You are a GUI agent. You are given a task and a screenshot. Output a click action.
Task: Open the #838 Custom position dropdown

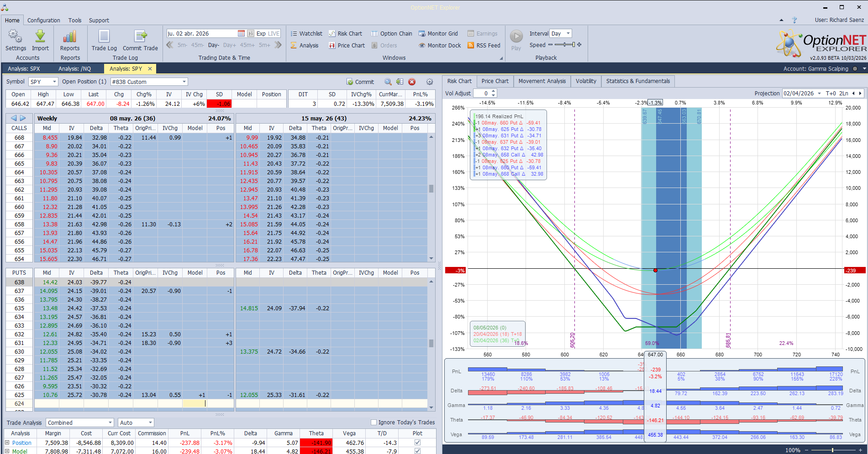point(184,82)
